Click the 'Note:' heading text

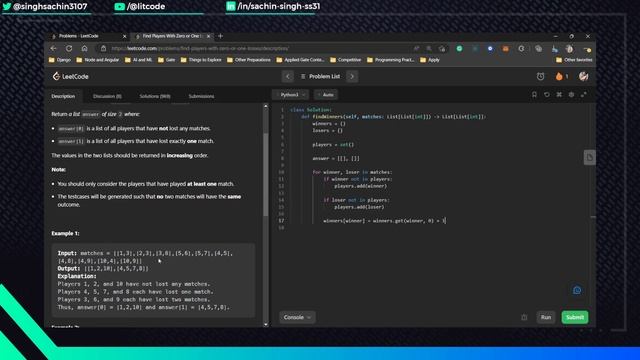(58, 169)
